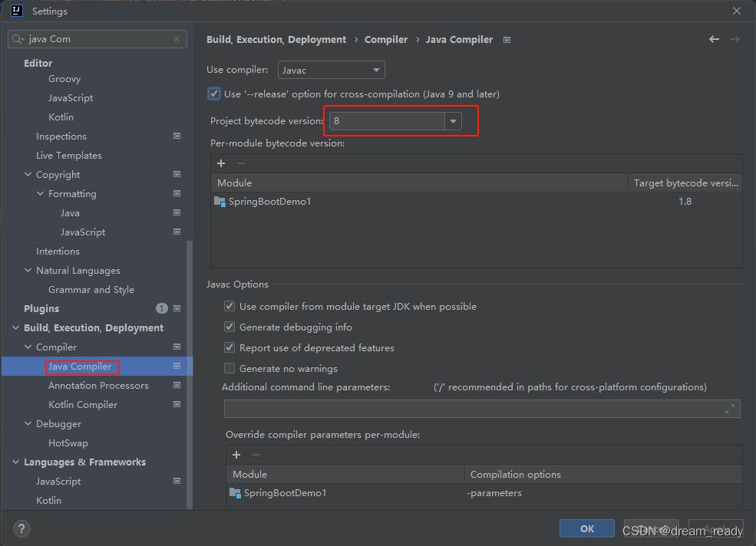
Task: Toggle the '--release' cross-compilation option
Action: [214, 94]
